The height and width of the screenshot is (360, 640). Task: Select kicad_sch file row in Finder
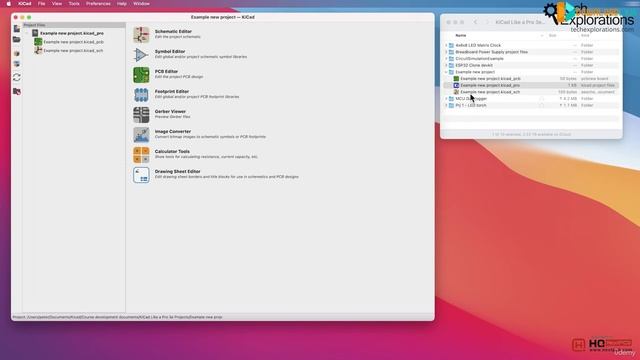click(531, 92)
